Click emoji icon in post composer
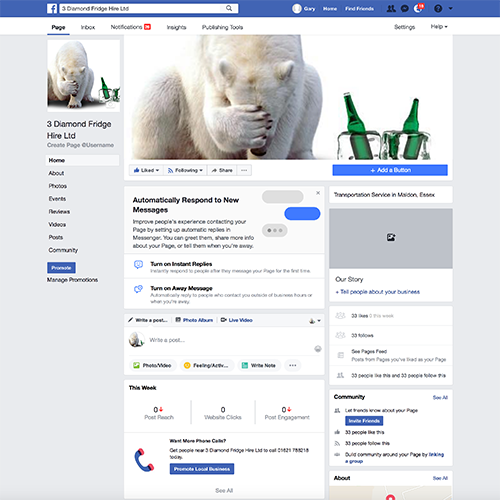The height and width of the screenshot is (500, 500). click(x=318, y=349)
